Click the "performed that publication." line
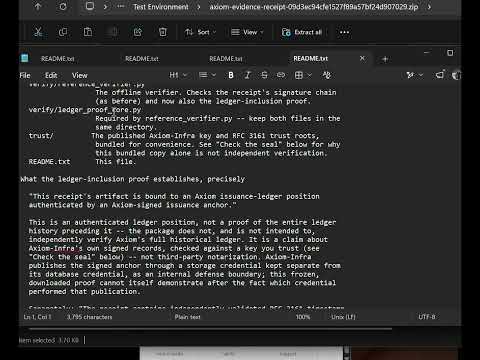480x360 pixels. point(84,292)
